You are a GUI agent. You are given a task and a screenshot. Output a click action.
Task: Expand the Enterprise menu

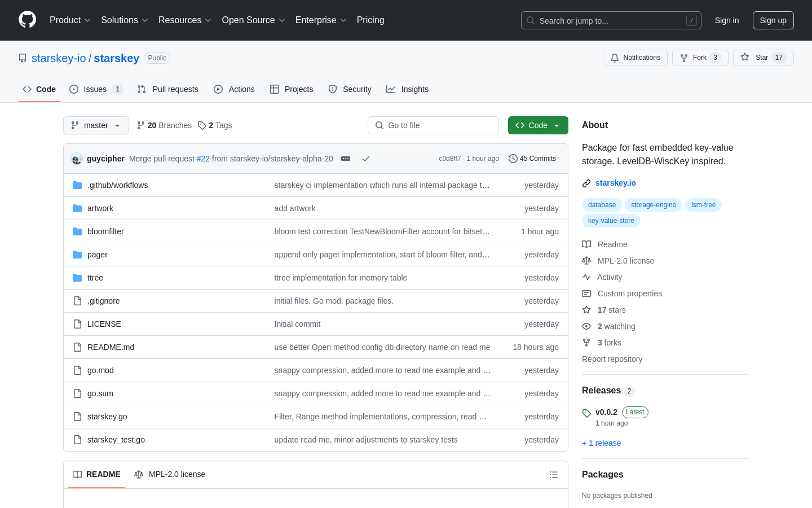[321, 20]
